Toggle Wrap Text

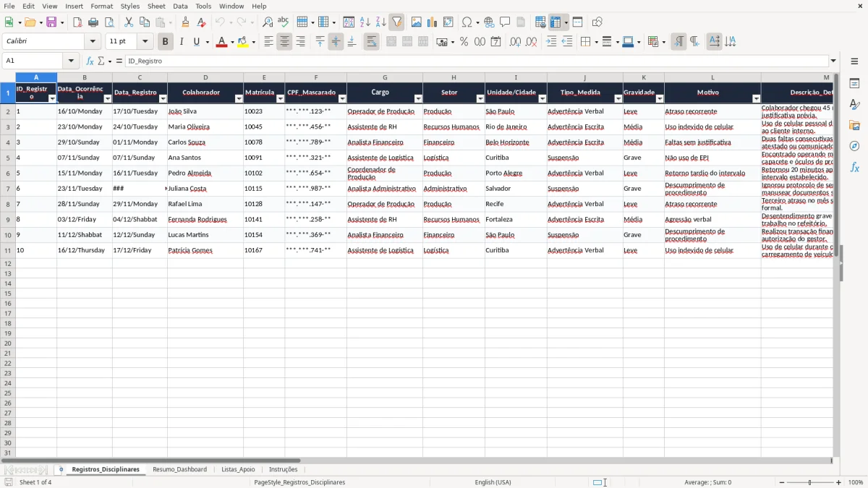[x=371, y=42]
